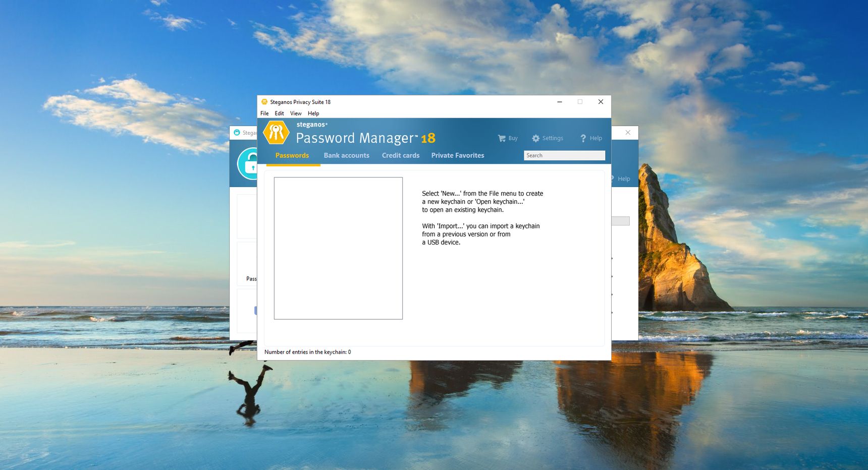Viewport: 868px width, 470px height.
Task: Switch to the Credit cards tab
Action: coord(401,155)
